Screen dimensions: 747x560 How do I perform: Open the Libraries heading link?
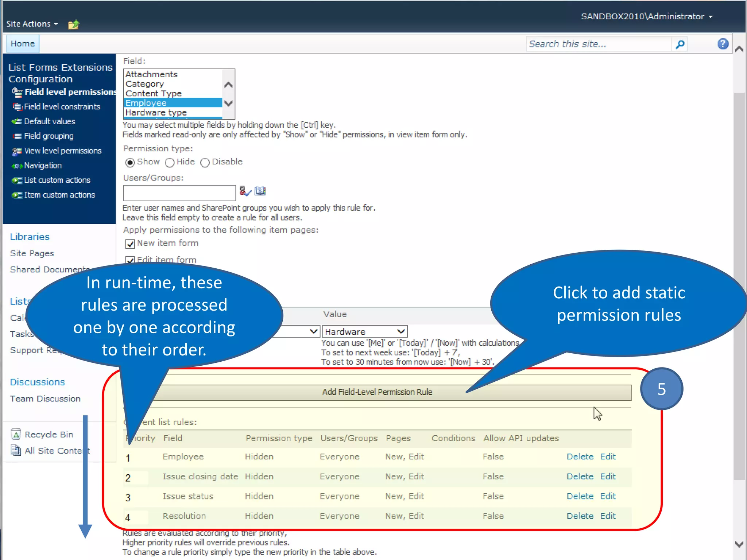30,237
